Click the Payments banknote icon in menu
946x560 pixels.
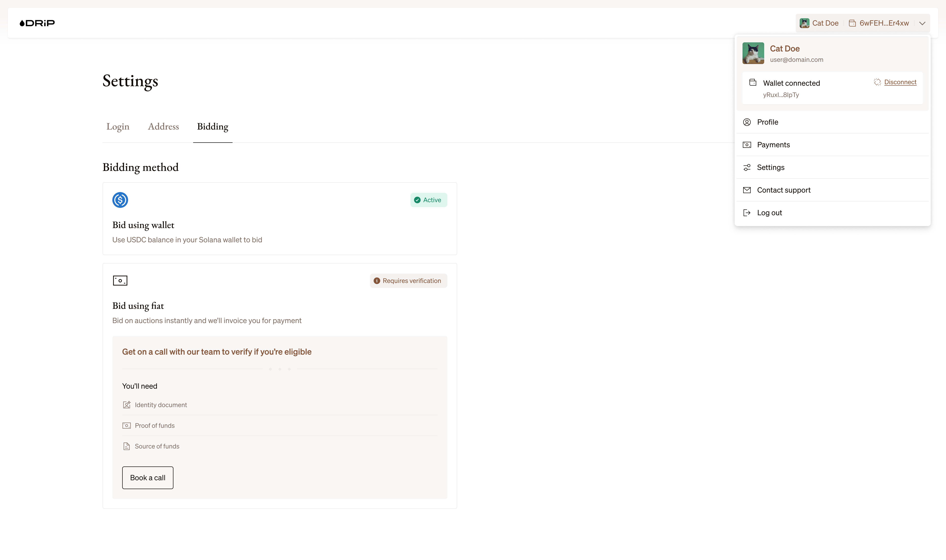click(x=747, y=145)
